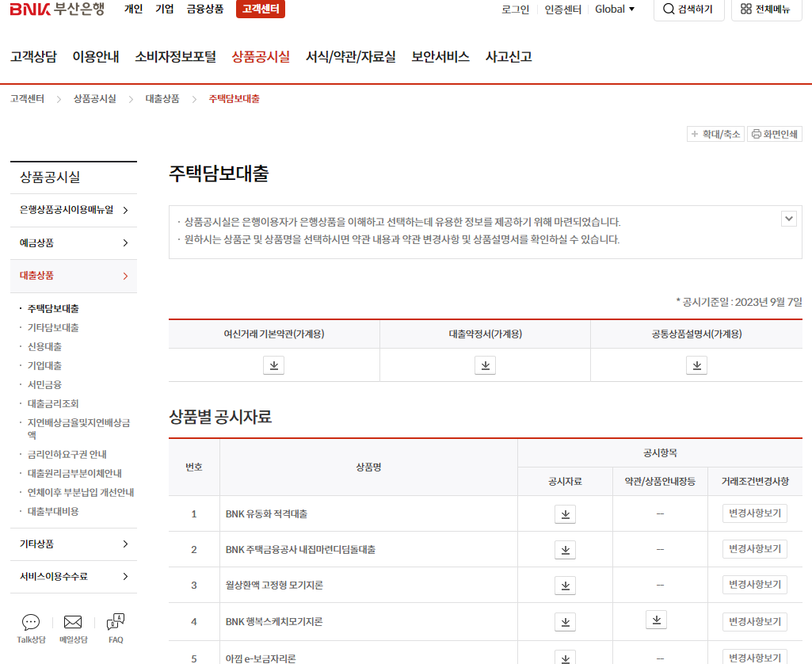Click the BNK 부산은행 logo
This screenshot has height=664, width=812.
pyautogui.click(x=57, y=9)
